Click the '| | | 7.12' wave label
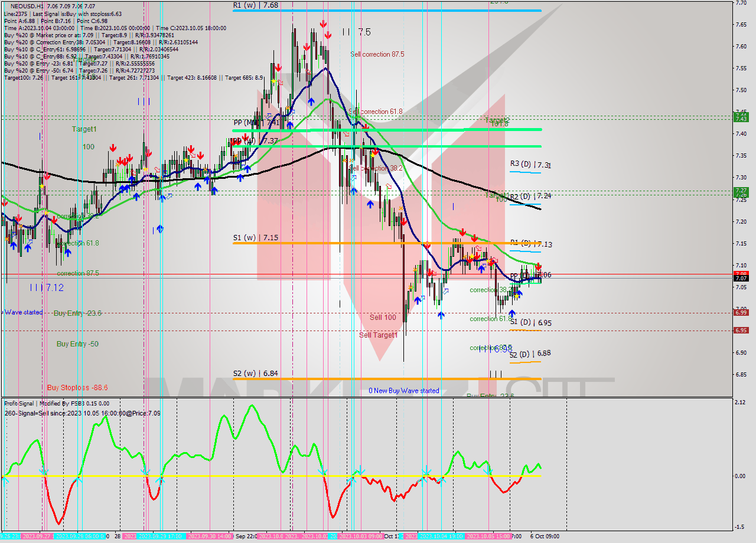The height and width of the screenshot is (543, 756). pos(47,287)
